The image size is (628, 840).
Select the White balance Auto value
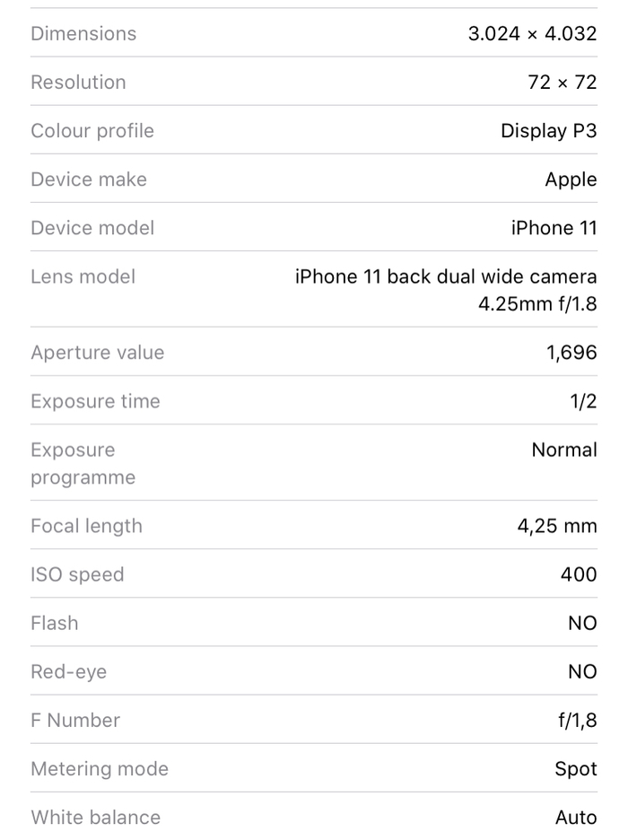pos(576,817)
